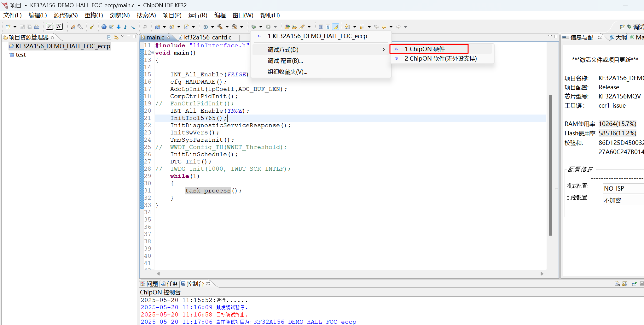This screenshot has height=325, width=644.
Task: Open the New wizard dropdown arrow
Action: (15, 27)
